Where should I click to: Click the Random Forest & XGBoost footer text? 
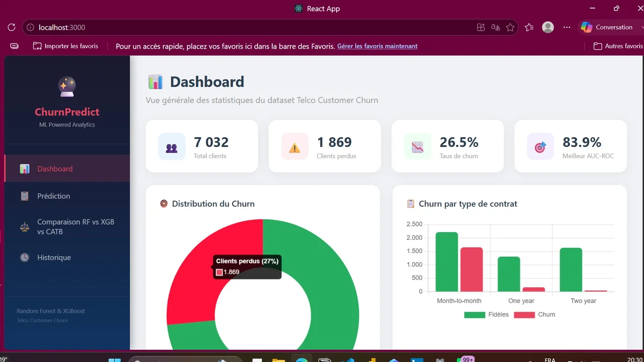[51, 311]
